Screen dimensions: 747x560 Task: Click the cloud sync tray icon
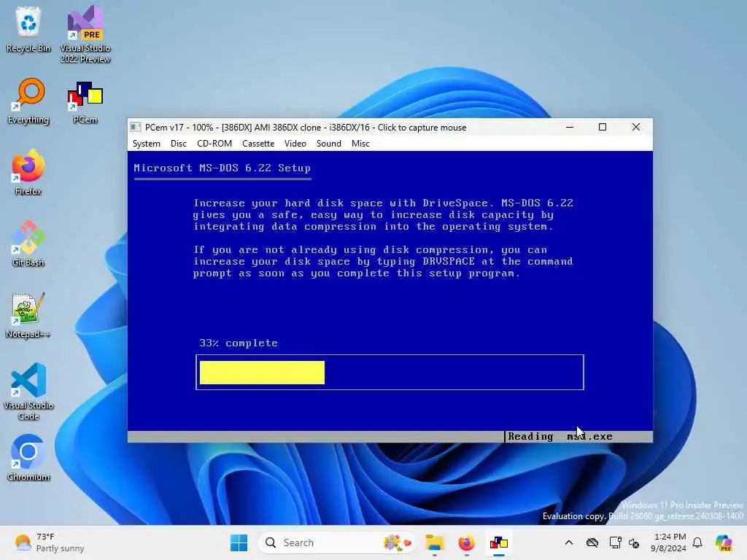pyautogui.click(x=592, y=542)
